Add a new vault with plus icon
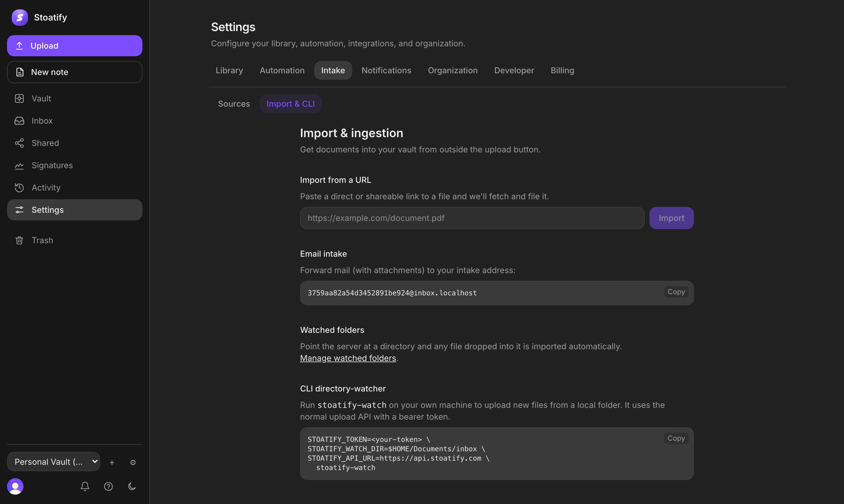Screen dimensions: 844x504 coord(112,462)
